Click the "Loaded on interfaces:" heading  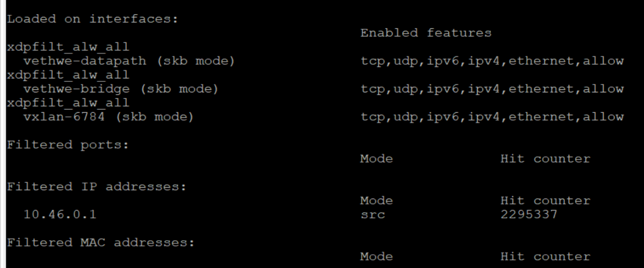[92, 19]
